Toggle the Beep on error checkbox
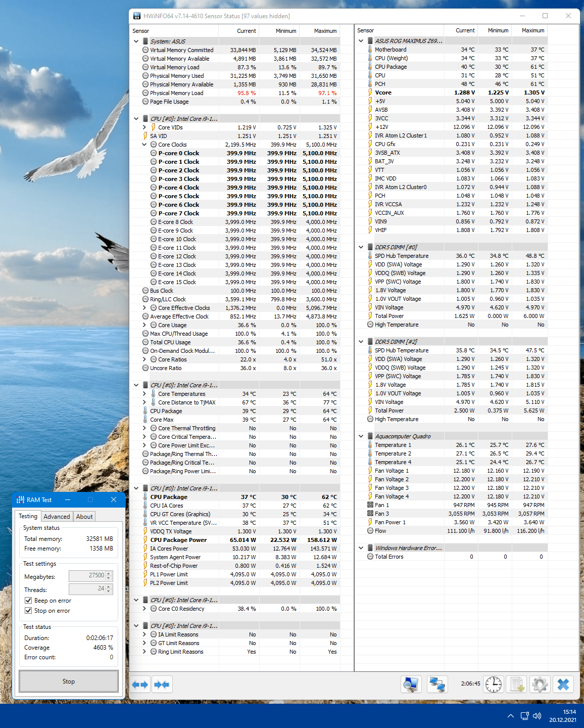The height and width of the screenshot is (728, 584). [x=28, y=601]
